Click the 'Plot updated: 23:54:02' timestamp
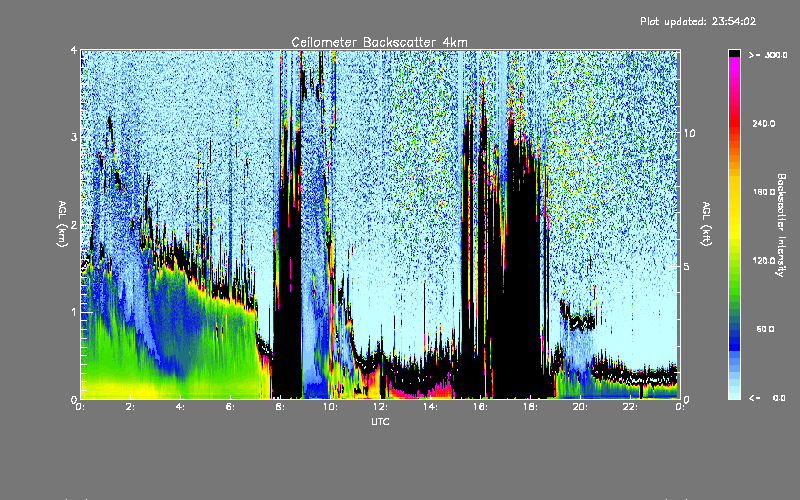The width and height of the screenshot is (800, 500). [698, 21]
